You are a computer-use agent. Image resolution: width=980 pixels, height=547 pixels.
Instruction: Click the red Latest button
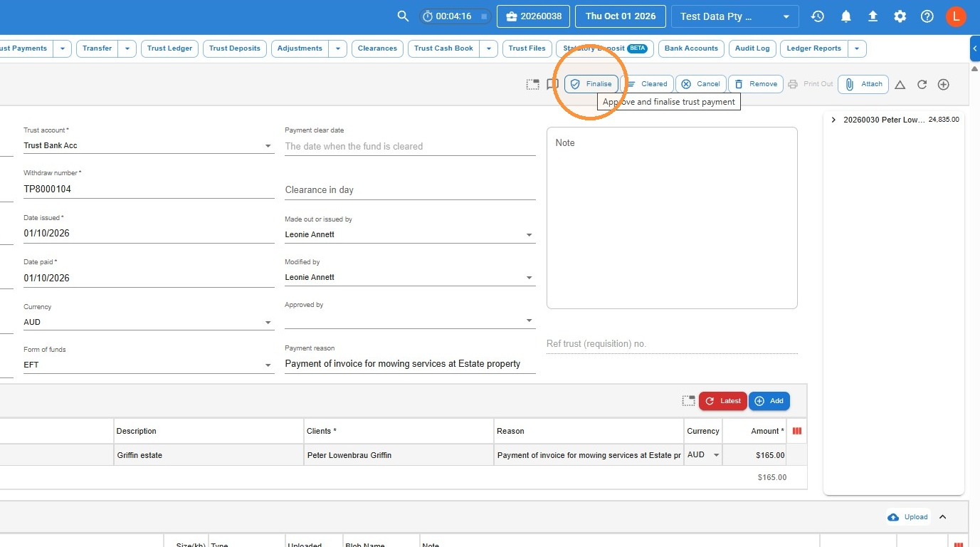(723, 401)
